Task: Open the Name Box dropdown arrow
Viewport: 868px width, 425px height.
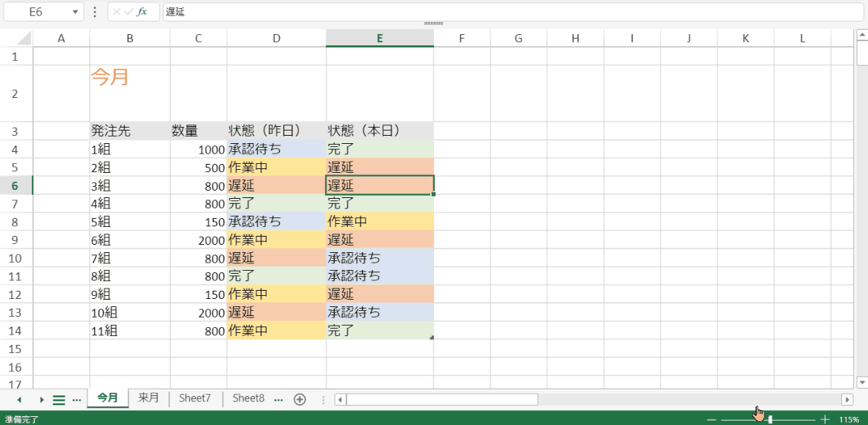Action: coord(76,13)
